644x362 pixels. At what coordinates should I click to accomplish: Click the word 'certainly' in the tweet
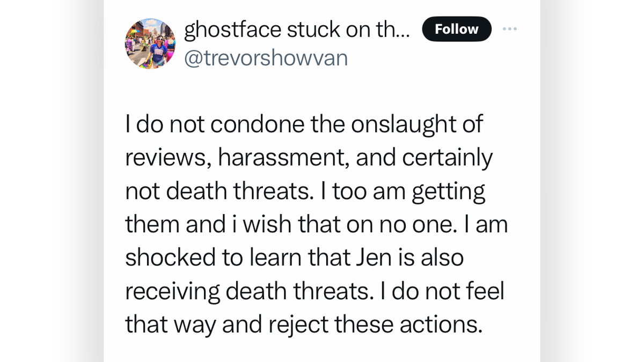tap(447, 159)
